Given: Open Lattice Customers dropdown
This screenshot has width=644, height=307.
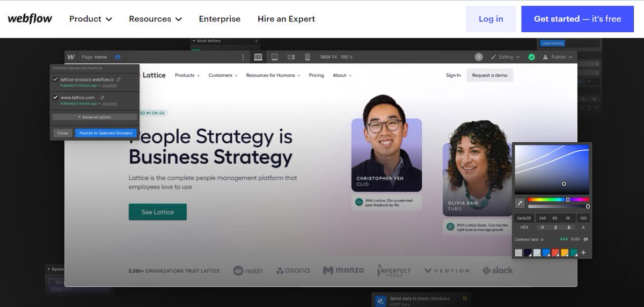Looking at the screenshot, I should [223, 75].
